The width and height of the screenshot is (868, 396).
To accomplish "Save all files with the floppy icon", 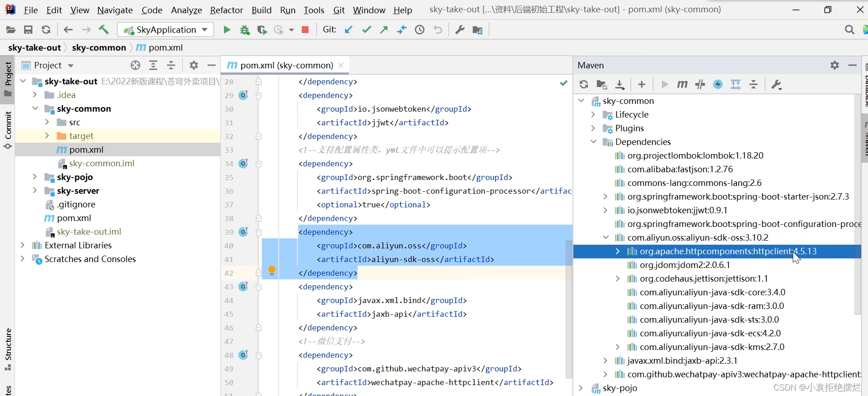I will (28, 30).
